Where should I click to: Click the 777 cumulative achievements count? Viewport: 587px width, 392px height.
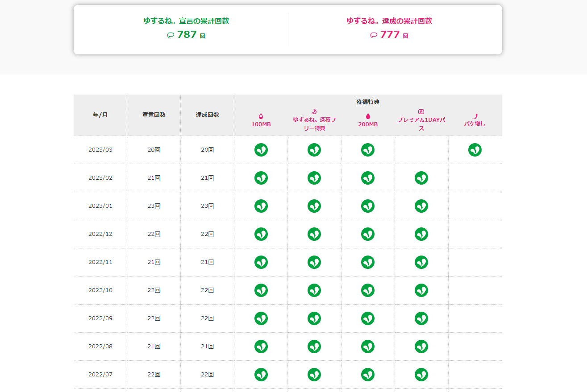click(x=390, y=35)
